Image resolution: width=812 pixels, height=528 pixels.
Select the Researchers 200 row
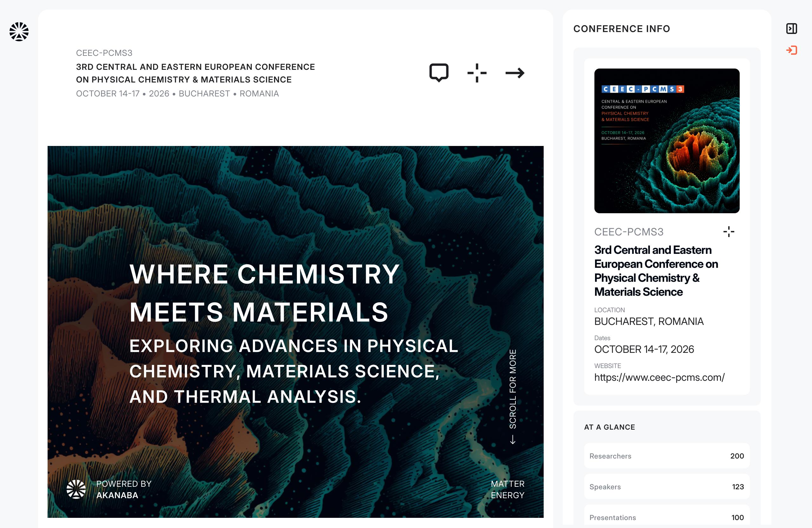tap(667, 456)
